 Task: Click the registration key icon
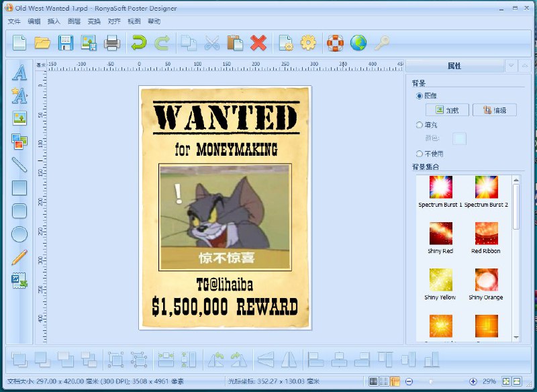pyautogui.click(x=381, y=43)
